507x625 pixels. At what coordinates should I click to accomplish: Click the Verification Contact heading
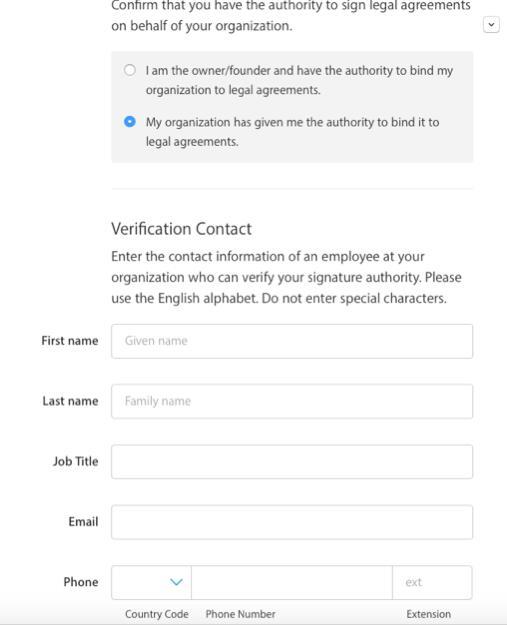pyautogui.click(x=181, y=229)
